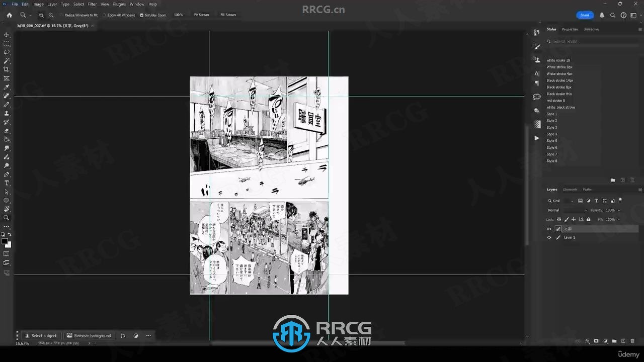Open zoom tool preset dropdown arrow
This screenshot has height=362, width=644.
(x=31, y=15)
